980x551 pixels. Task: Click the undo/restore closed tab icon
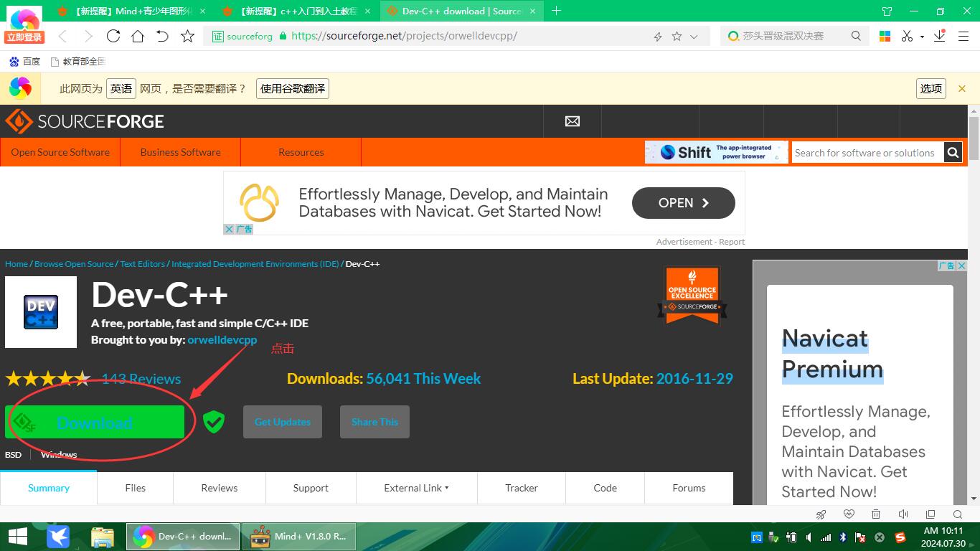click(162, 36)
